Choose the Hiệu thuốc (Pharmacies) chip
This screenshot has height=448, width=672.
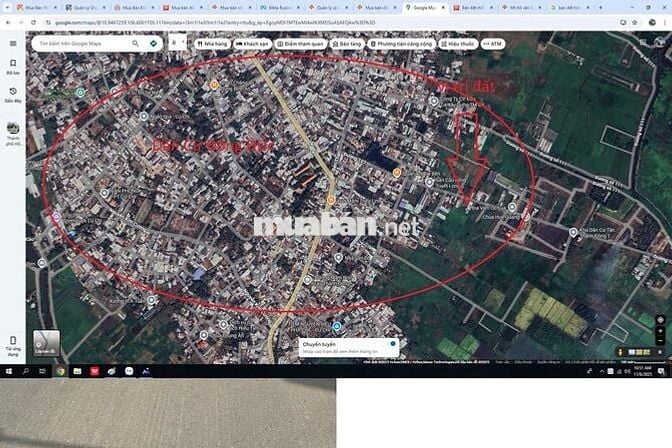tap(458, 44)
